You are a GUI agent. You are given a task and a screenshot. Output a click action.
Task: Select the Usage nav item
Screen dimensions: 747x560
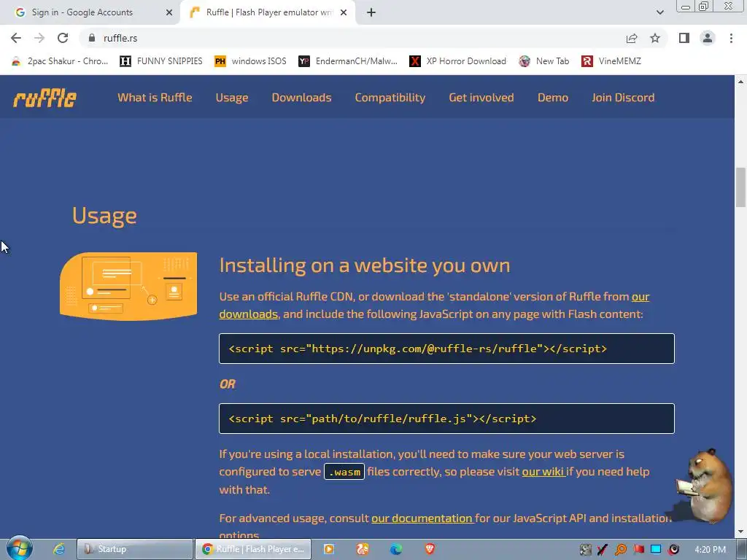coord(232,98)
